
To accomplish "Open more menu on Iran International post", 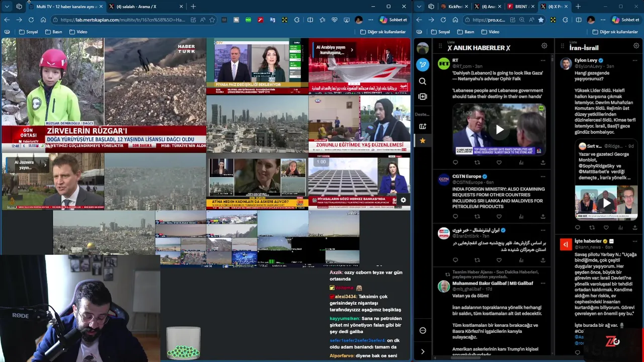I will tap(543, 230).
